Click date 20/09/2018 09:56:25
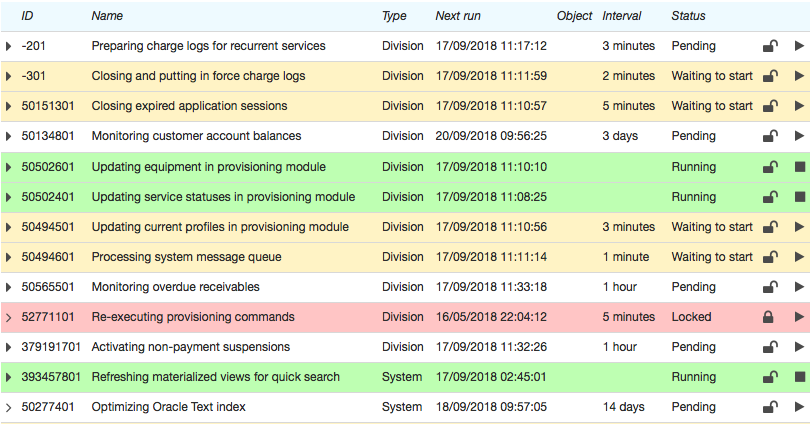810x424 pixels. click(491, 136)
